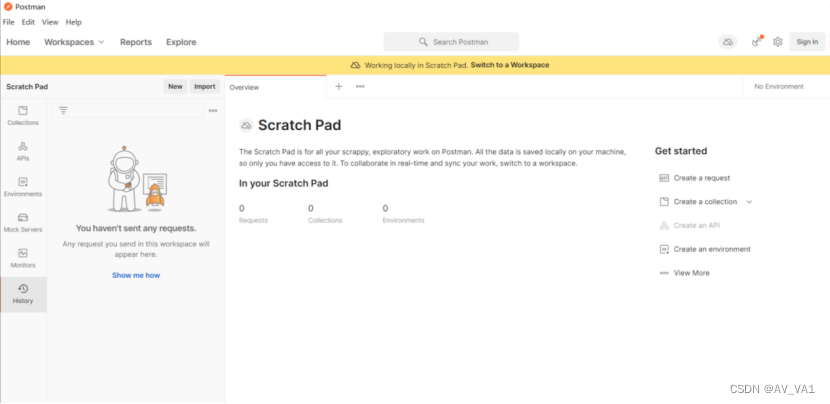Click Create an API link
830x404 pixels.
[697, 226]
